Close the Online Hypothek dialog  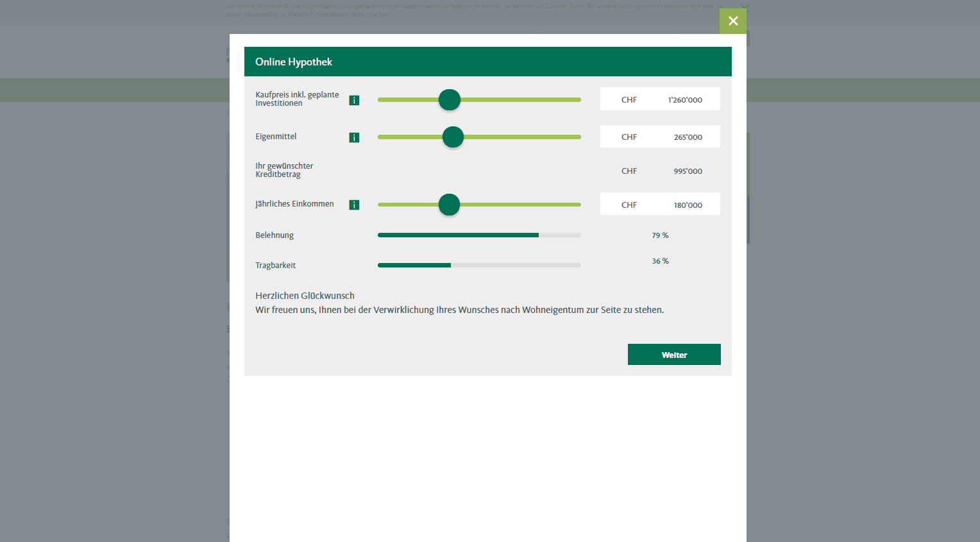pyautogui.click(x=732, y=21)
